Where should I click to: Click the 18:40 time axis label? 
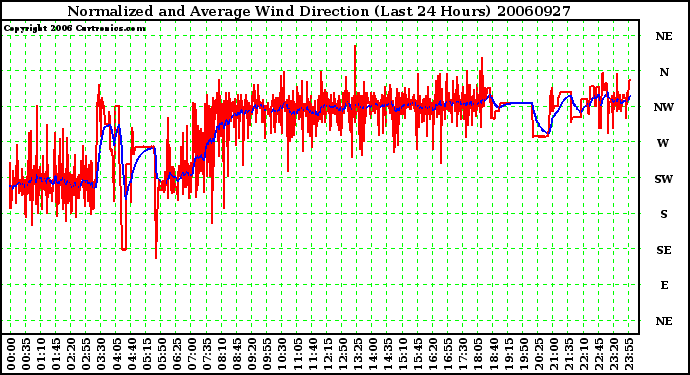493,354
